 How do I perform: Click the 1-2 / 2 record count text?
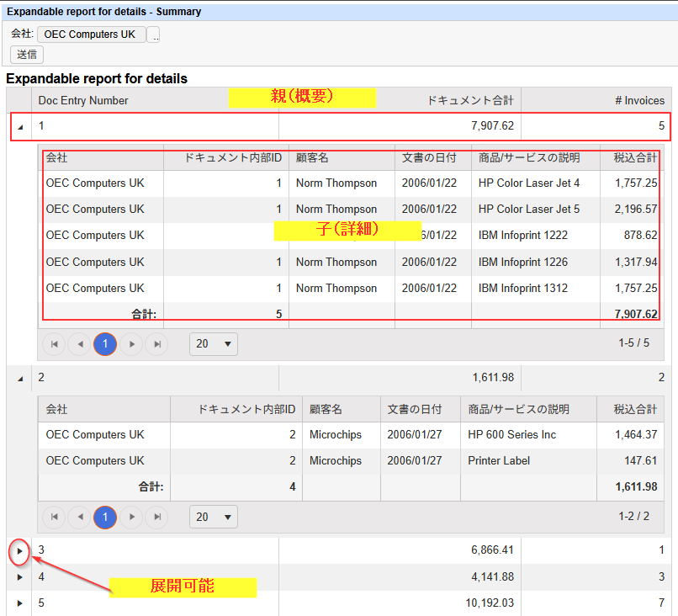[x=633, y=516]
